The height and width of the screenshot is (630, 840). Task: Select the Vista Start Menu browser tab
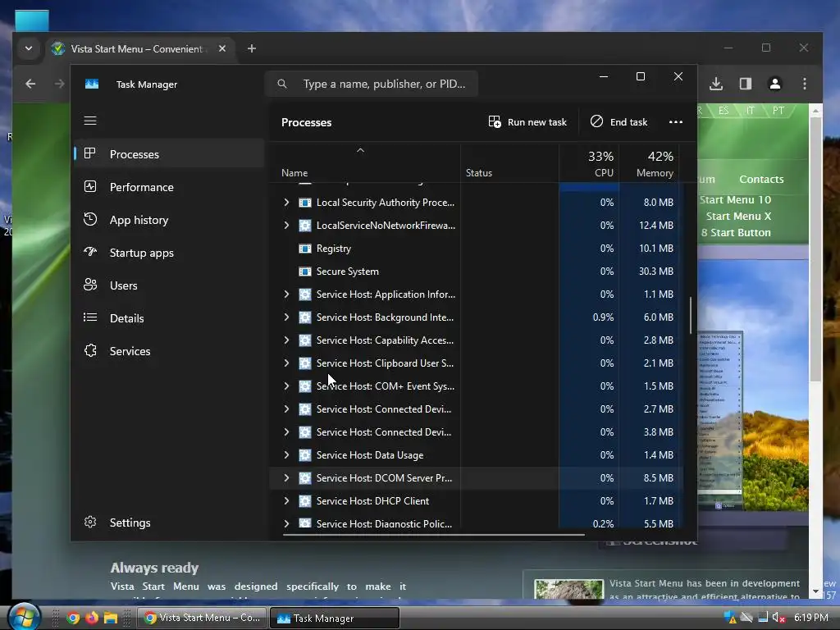point(140,48)
